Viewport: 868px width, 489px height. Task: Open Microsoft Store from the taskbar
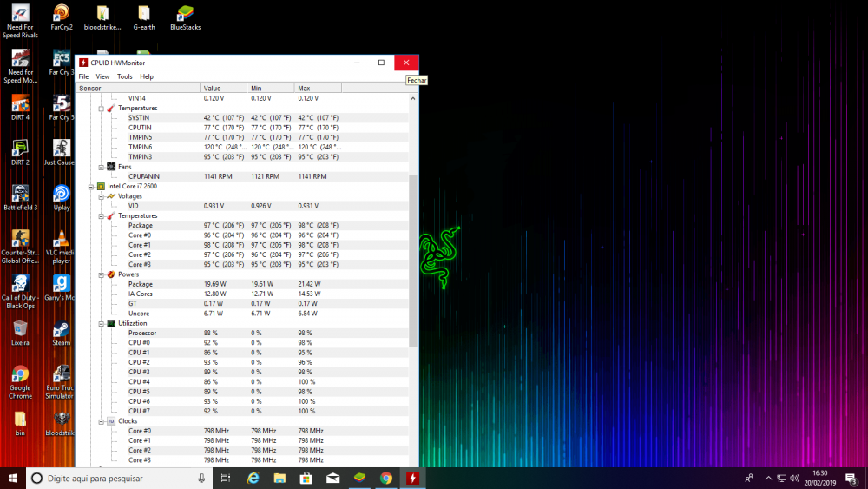306,479
